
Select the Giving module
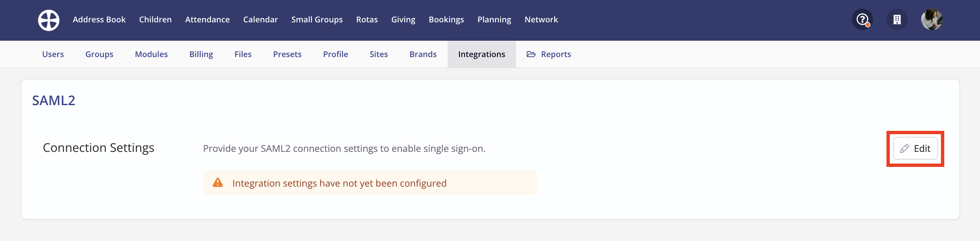click(x=403, y=19)
